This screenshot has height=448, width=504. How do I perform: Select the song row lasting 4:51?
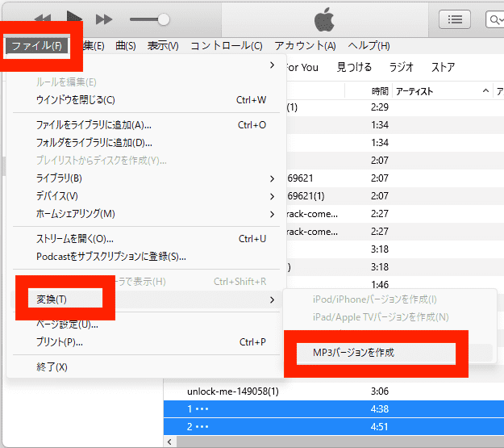[x=334, y=427]
